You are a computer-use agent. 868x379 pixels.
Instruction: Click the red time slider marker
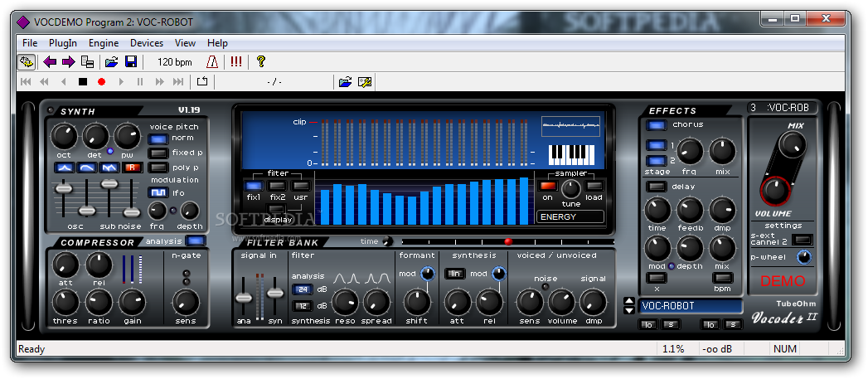pos(508,241)
